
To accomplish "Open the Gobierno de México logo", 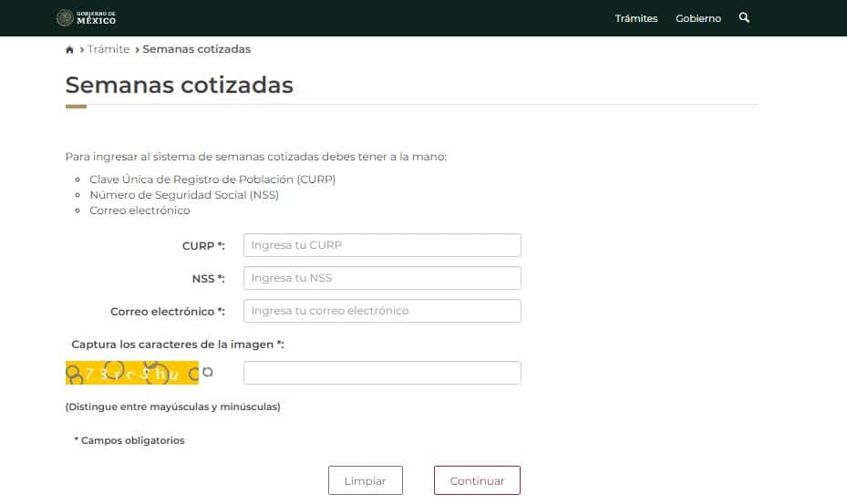I will pyautogui.click(x=86, y=18).
